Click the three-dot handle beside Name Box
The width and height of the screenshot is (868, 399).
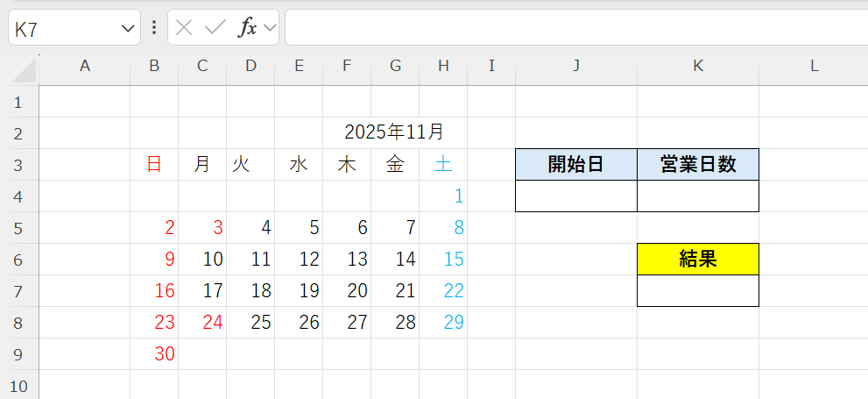click(x=154, y=27)
